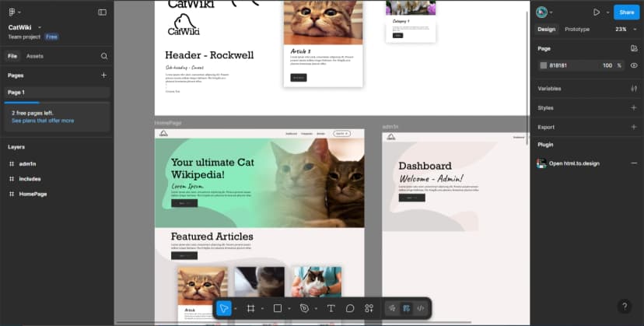This screenshot has width=644, height=326.
Task: Switch to the Prototype tab
Action: [x=577, y=30]
